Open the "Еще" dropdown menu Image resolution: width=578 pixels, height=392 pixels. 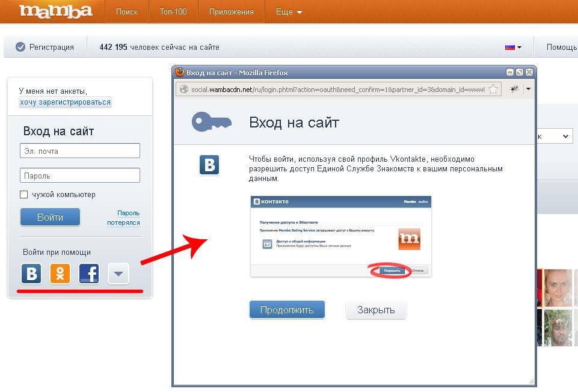click(x=289, y=12)
